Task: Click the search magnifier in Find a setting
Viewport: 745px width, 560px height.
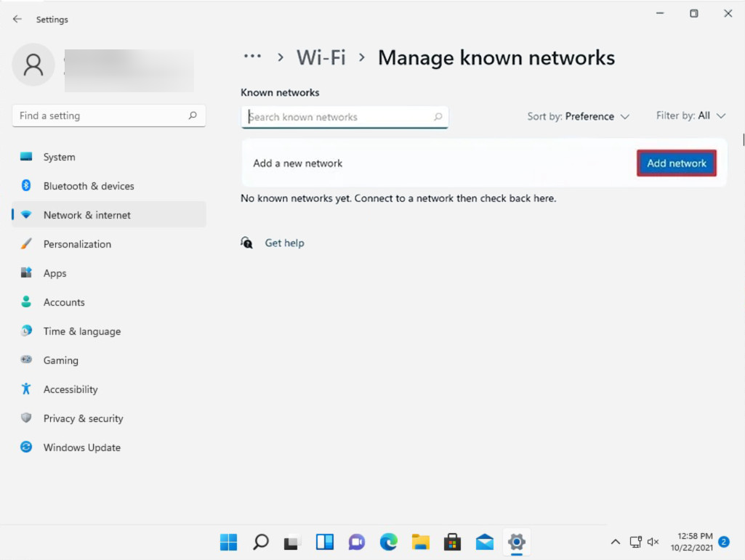Action: pyautogui.click(x=193, y=115)
